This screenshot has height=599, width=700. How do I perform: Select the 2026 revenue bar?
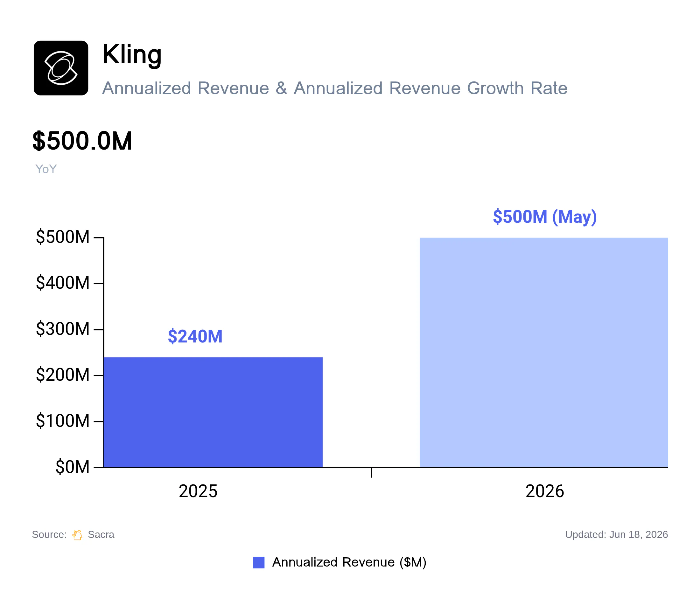coord(543,352)
